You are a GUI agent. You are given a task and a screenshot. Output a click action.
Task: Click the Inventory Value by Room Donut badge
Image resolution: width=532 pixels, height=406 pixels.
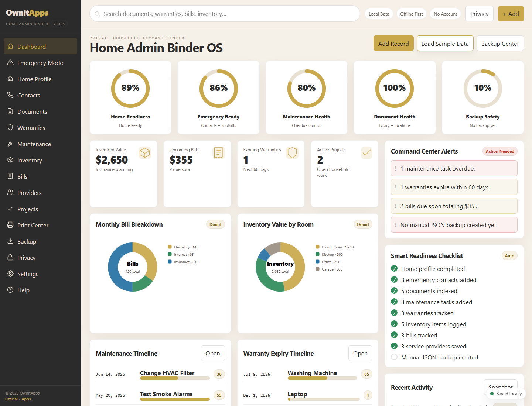point(363,224)
